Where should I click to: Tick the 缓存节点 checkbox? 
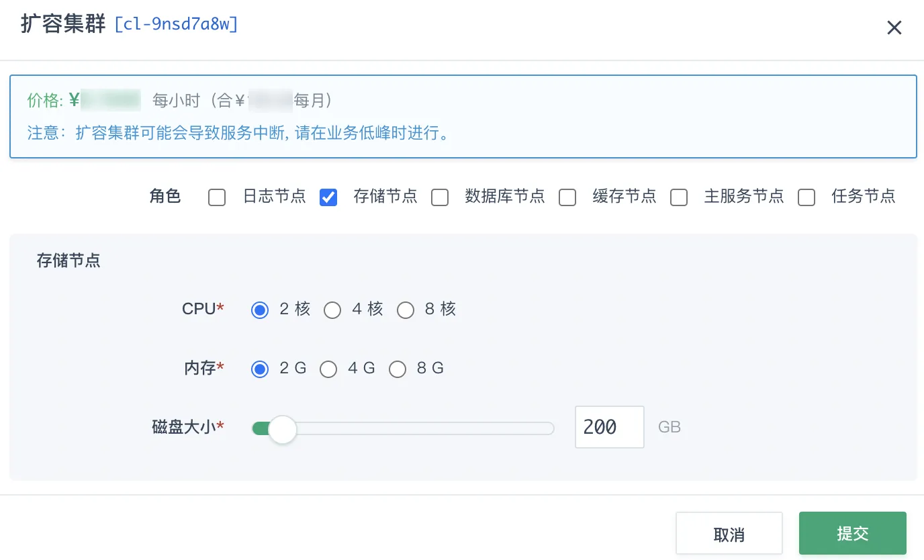567,197
